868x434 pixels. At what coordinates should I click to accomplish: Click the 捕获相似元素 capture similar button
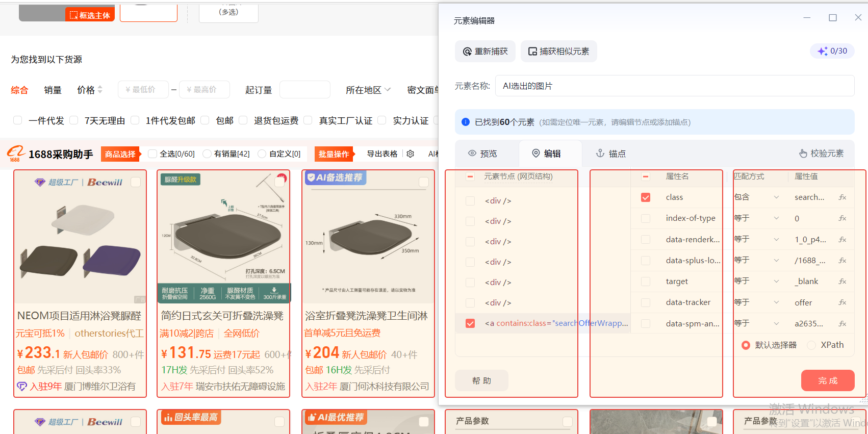[558, 52]
